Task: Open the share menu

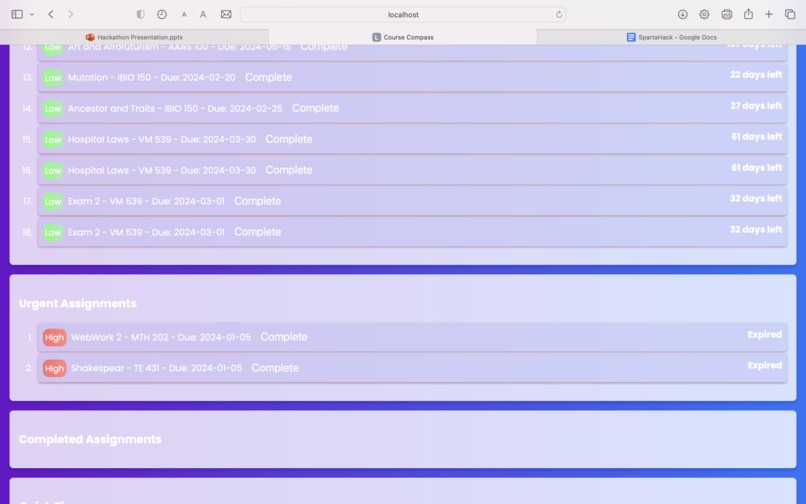Action: click(748, 14)
